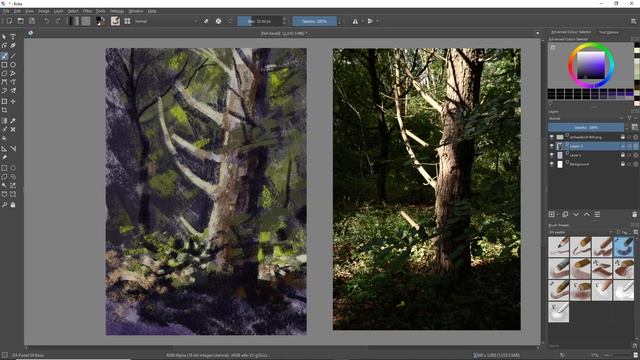This screenshot has width=640, height=360.
Task: Expand the vertical mirror options arrow
Action: pyautogui.click(x=378, y=21)
